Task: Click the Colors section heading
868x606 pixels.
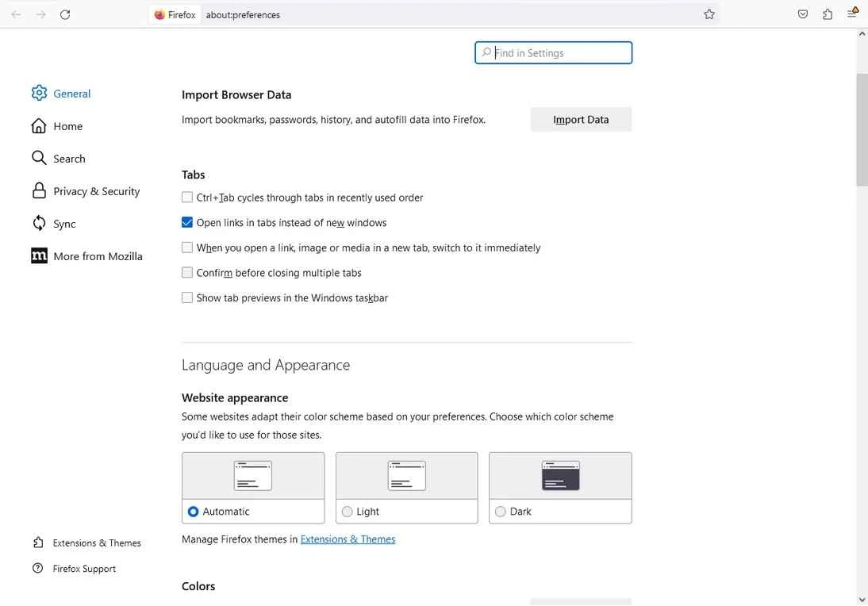Action: 198,586
